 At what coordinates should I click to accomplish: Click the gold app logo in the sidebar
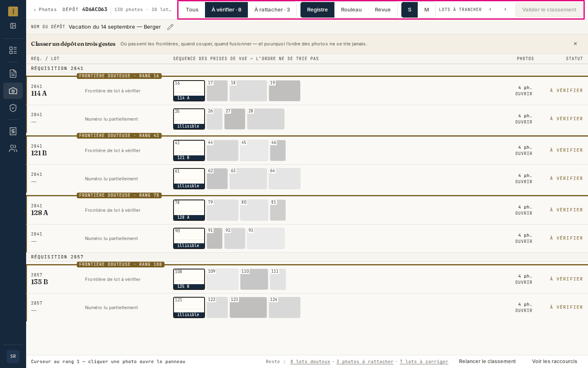[x=13, y=11]
